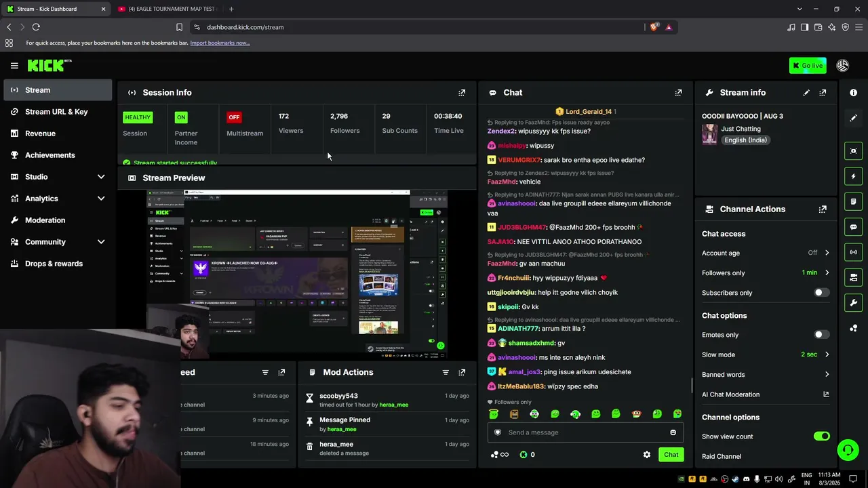Toggle Subscribers only chat switch

click(x=821, y=293)
